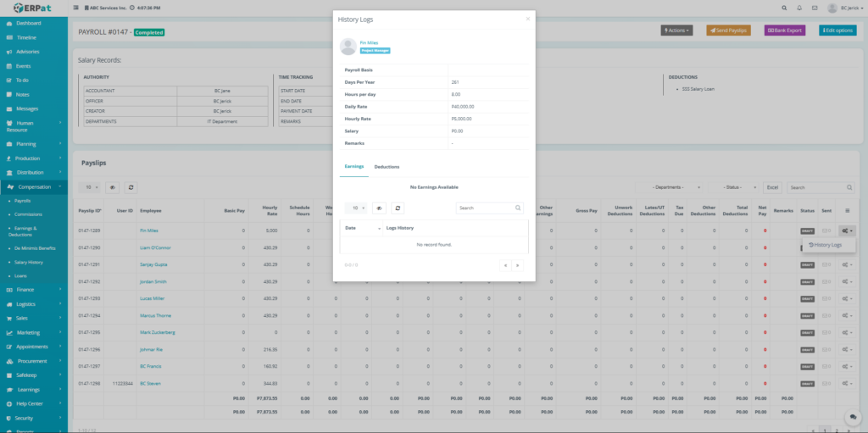This screenshot has width=868, height=433.
Task: Open the page size dropdown in History Logs
Action: pos(357,208)
